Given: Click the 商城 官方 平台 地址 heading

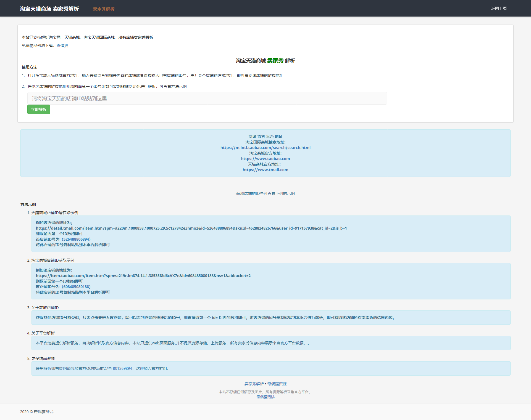Looking at the screenshot, I should point(265,137).
